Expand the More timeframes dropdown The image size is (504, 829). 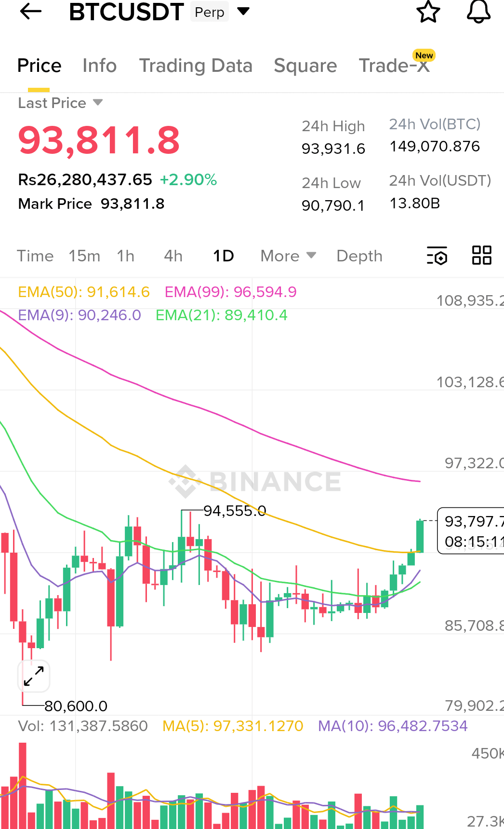[x=288, y=256]
